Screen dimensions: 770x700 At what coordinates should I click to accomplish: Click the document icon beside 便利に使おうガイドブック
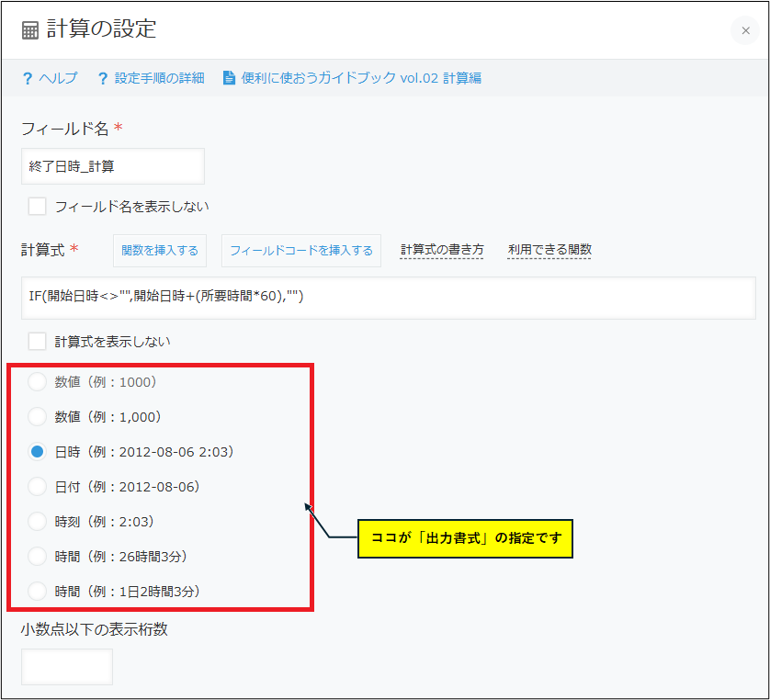click(x=229, y=78)
